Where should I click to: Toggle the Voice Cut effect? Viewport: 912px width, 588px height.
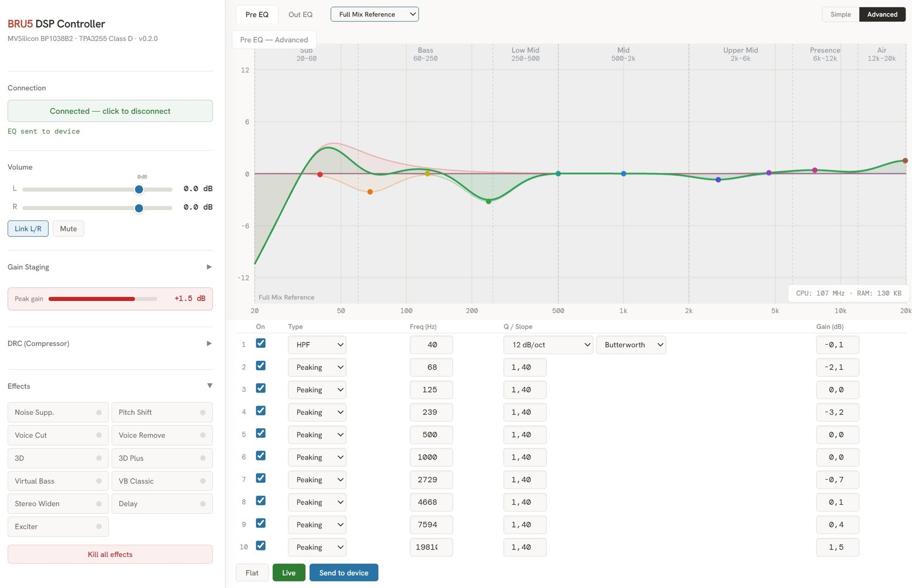pyautogui.click(x=58, y=435)
